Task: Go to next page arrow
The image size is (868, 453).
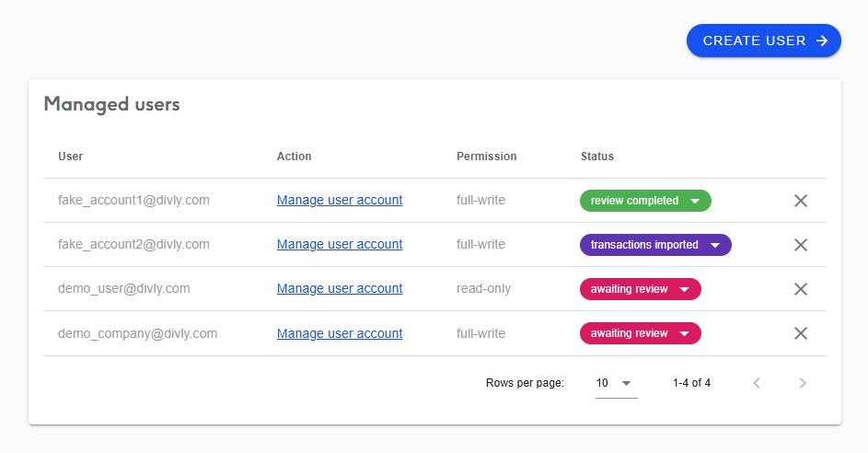Action: tap(802, 383)
